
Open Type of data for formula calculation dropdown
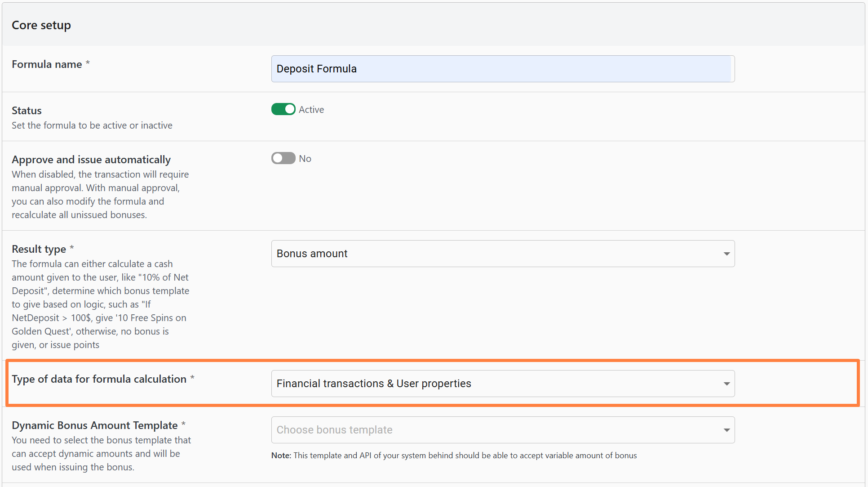pos(502,384)
